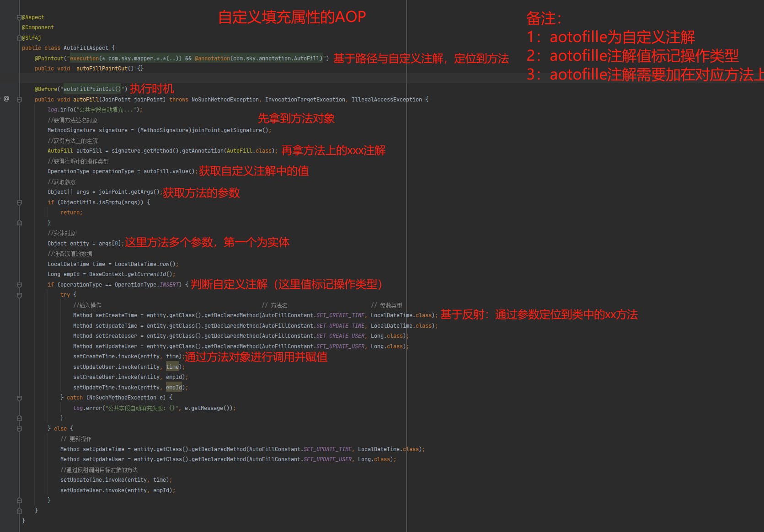
Task: Click the fold icon beside the @Aspect annotation
Action: tap(19, 17)
